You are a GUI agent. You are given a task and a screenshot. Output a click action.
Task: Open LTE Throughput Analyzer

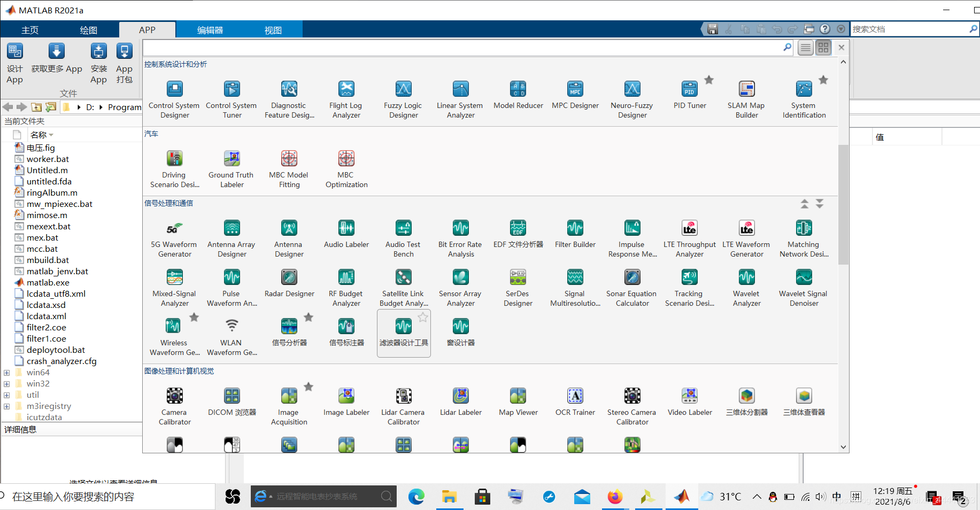coord(690,238)
